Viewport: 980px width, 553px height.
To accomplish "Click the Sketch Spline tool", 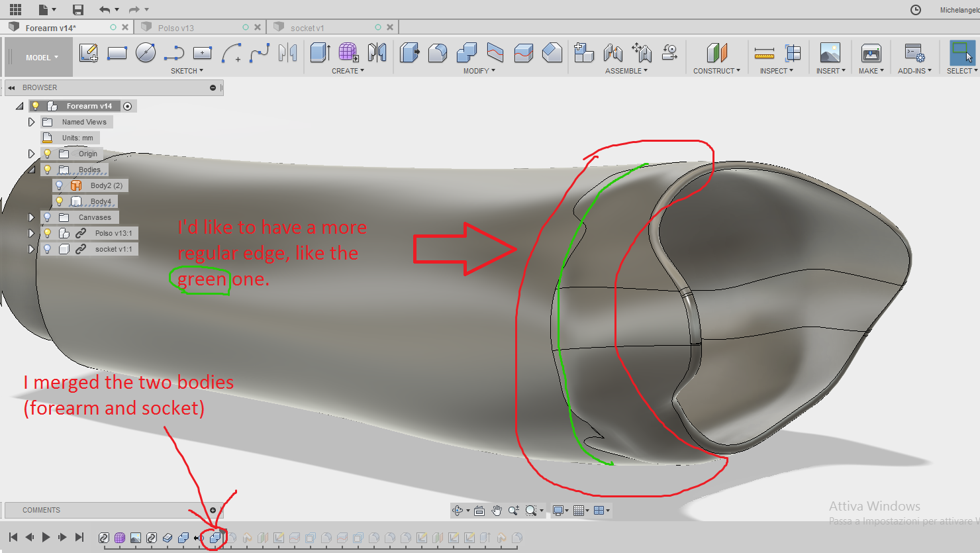I will [258, 53].
